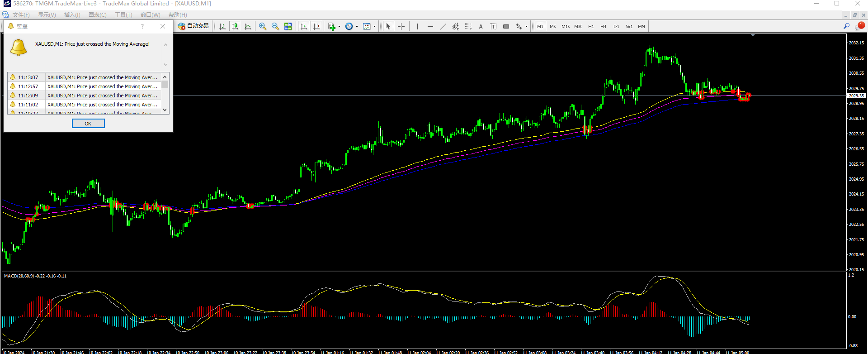Image resolution: width=868 pixels, height=354 pixels.
Task: Select the crosshair tool
Action: point(401,26)
